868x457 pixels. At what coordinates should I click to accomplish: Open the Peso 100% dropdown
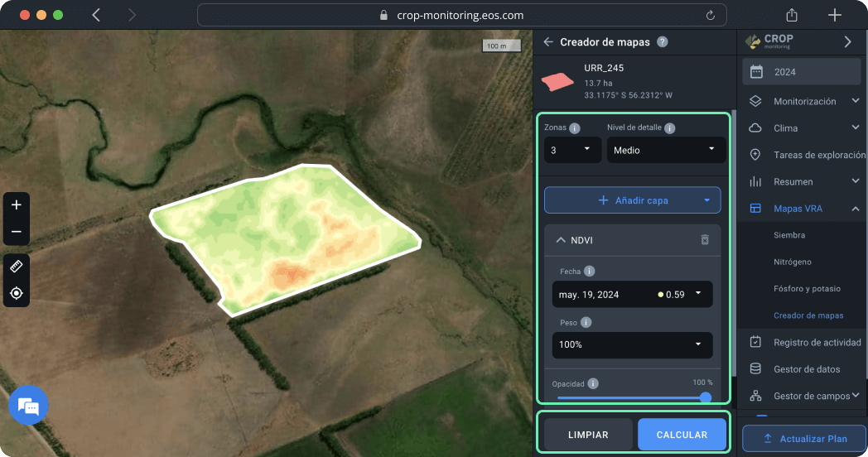pyautogui.click(x=632, y=344)
